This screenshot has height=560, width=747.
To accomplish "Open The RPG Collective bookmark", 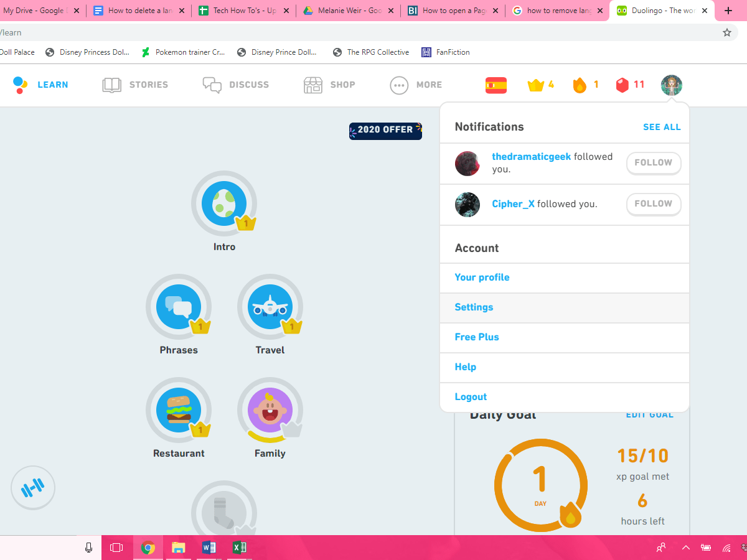I will point(370,52).
